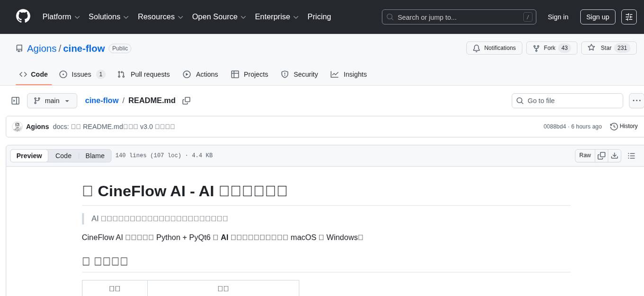This screenshot has height=296, width=644.
Task: Copy the README.md file path
Action: click(x=187, y=101)
